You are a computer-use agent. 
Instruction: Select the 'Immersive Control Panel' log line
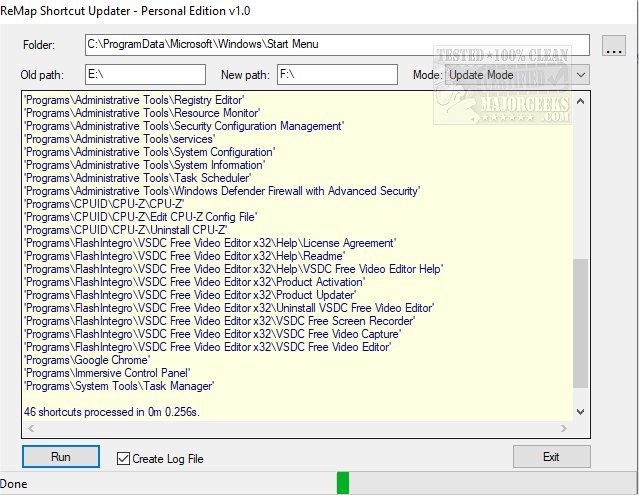point(107,374)
